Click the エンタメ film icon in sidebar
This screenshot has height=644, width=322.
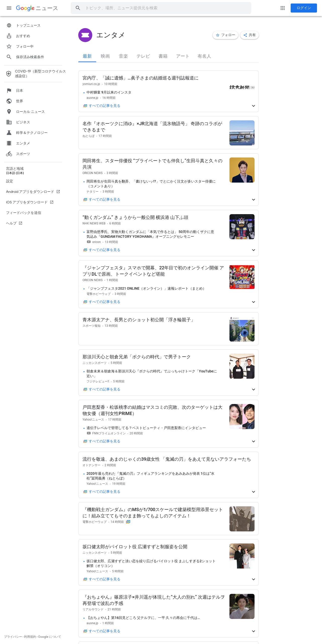point(9,143)
